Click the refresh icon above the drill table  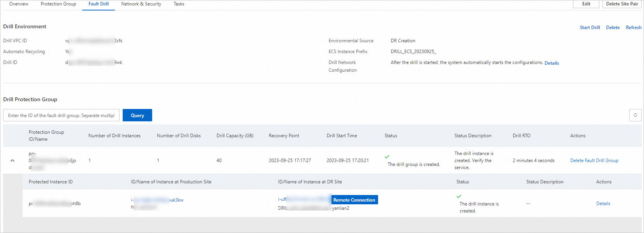tap(635, 115)
